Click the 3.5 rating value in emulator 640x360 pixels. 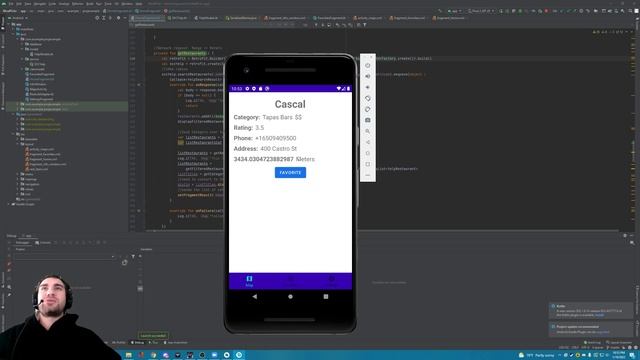coord(260,128)
